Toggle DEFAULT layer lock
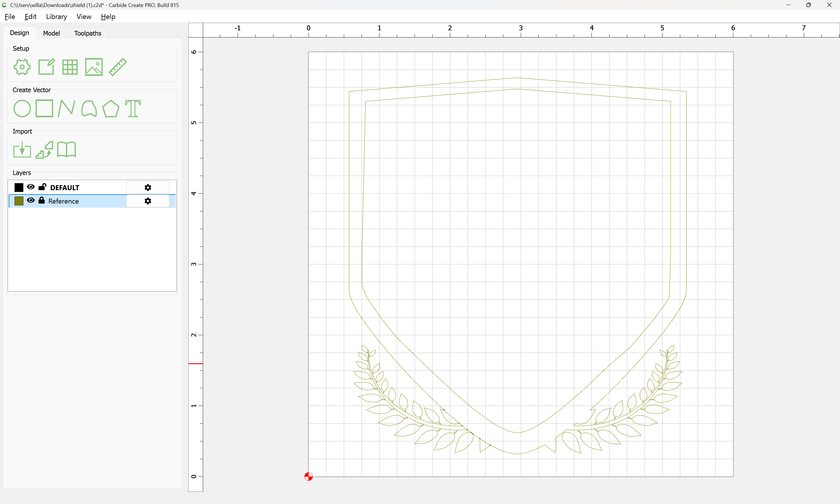 [42, 187]
